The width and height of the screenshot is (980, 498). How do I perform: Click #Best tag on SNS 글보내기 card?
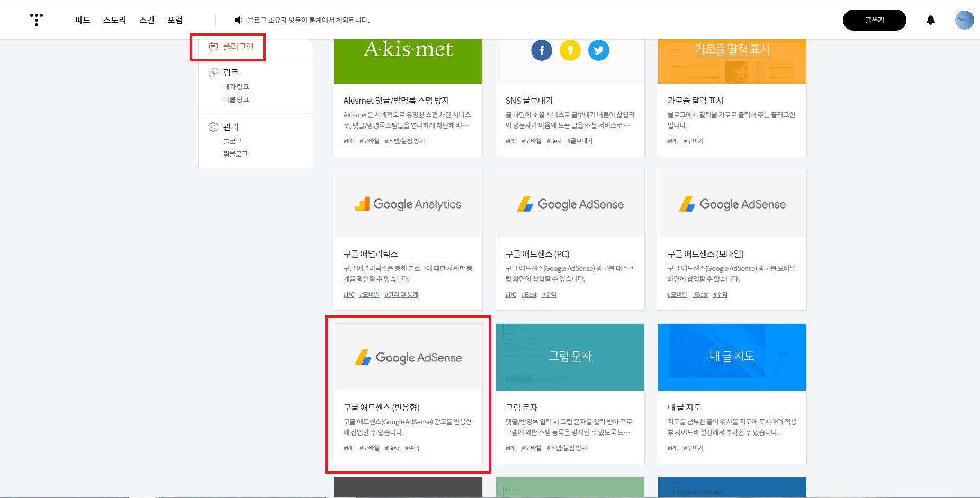tap(554, 141)
